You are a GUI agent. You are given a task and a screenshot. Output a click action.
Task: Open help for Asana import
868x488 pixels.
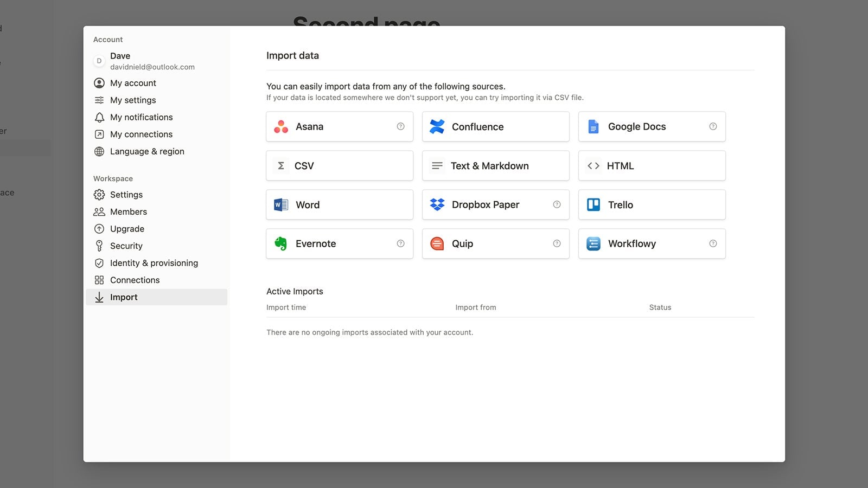pyautogui.click(x=401, y=126)
